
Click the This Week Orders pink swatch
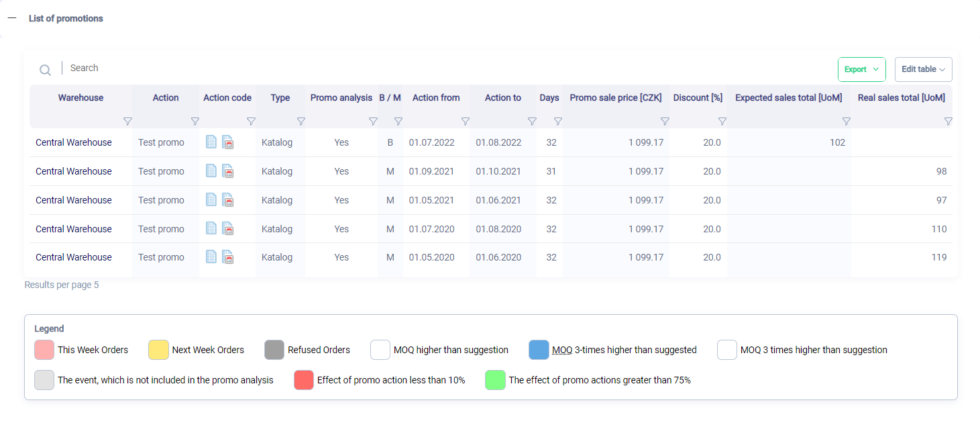44,350
